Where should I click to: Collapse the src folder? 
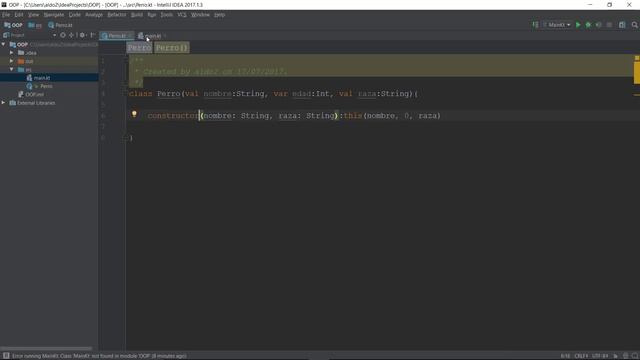click(11, 69)
